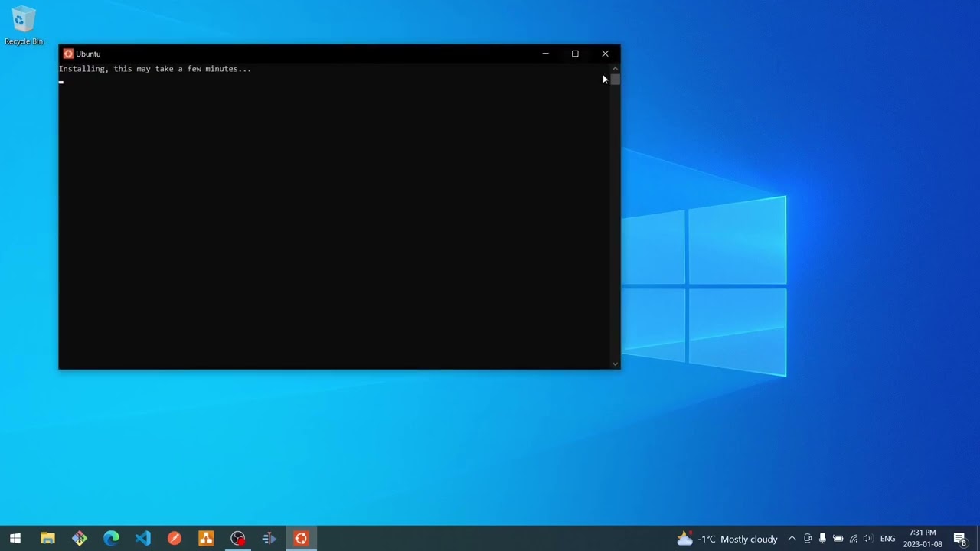Open Postman orange icon in taskbar
Viewport: 980px width, 551px height.
(x=175, y=539)
